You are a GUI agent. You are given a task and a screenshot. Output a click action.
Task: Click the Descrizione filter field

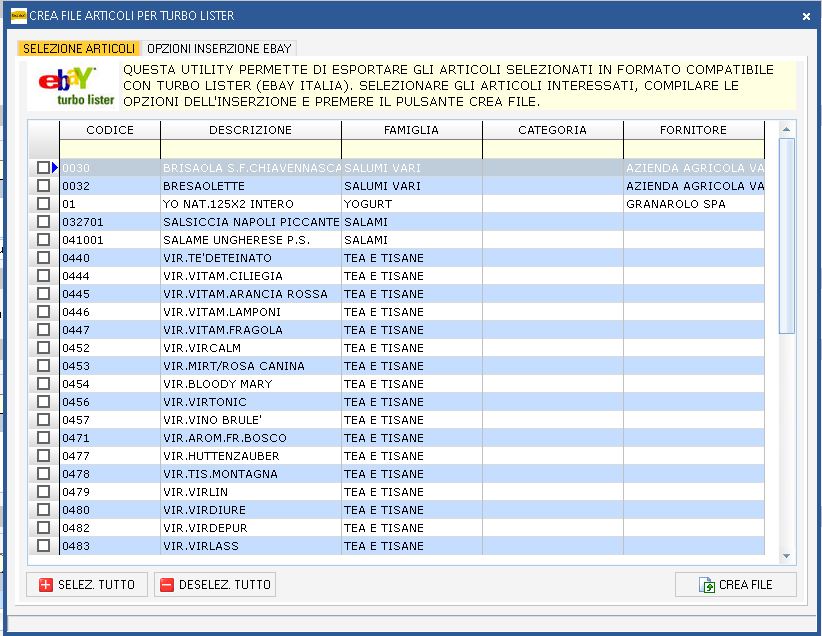tap(251, 149)
